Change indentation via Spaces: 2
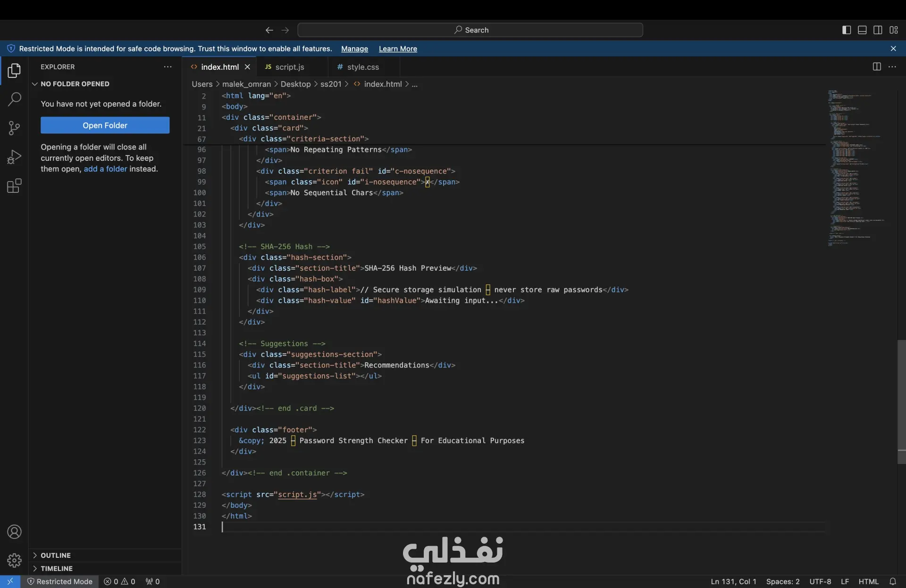 783,581
